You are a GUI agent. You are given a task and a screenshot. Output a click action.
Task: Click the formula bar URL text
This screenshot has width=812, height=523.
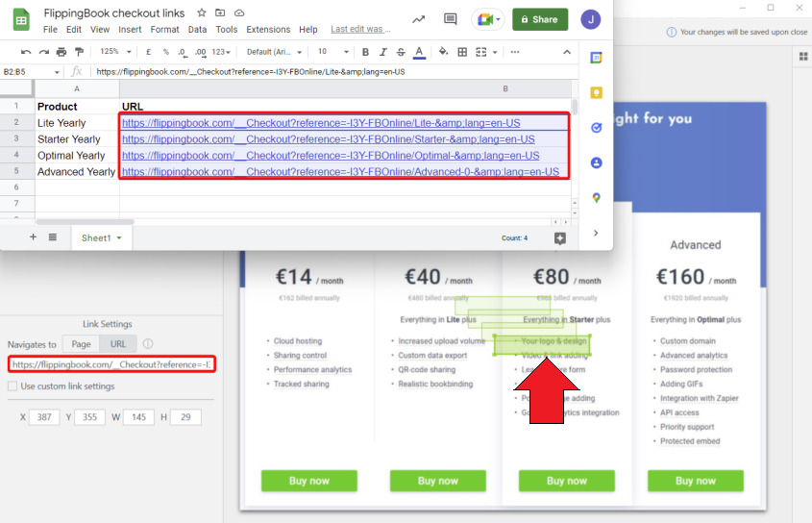[251, 71]
